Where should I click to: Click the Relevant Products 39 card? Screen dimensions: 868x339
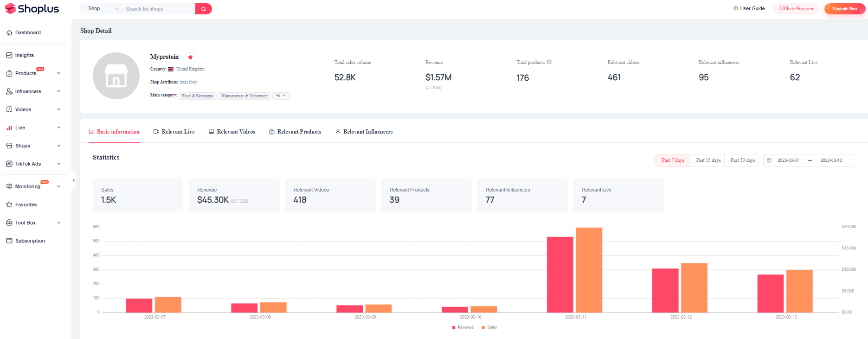(426, 195)
